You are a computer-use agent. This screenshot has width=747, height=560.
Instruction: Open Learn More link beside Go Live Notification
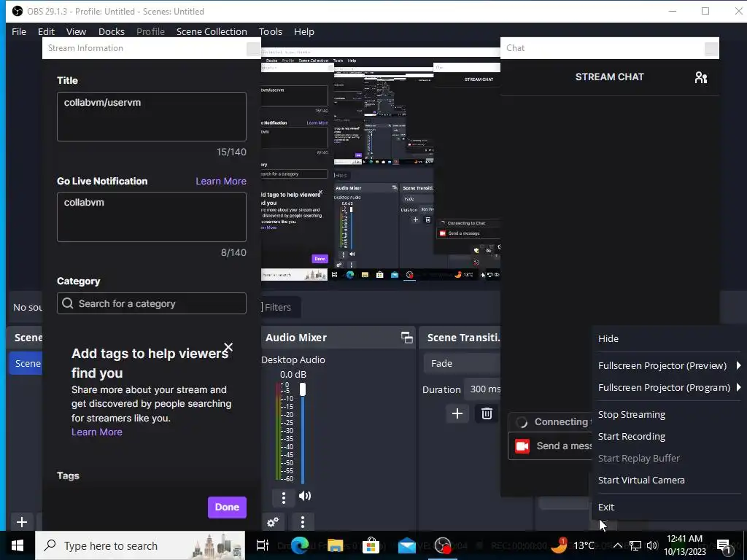(221, 181)
